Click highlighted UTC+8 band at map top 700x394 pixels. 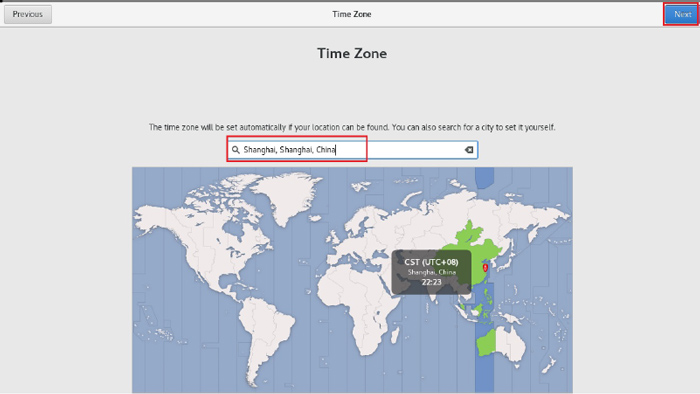[484, 177]
